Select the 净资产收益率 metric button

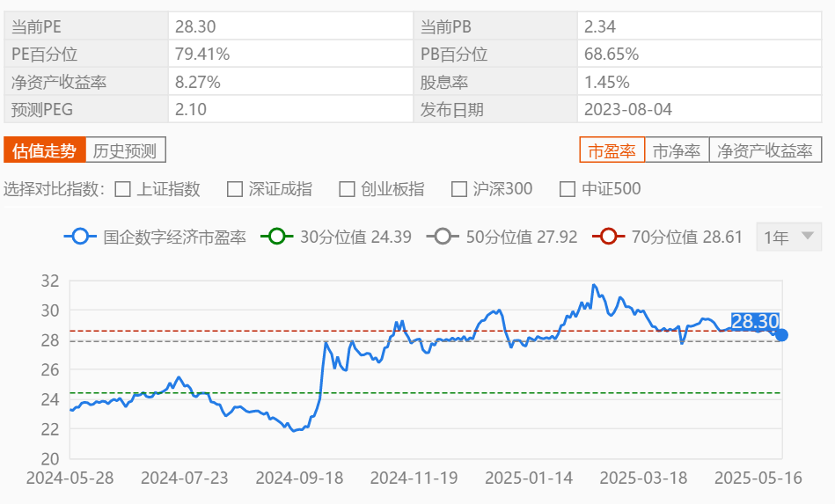pyautogui.click(x=765, y=150)
